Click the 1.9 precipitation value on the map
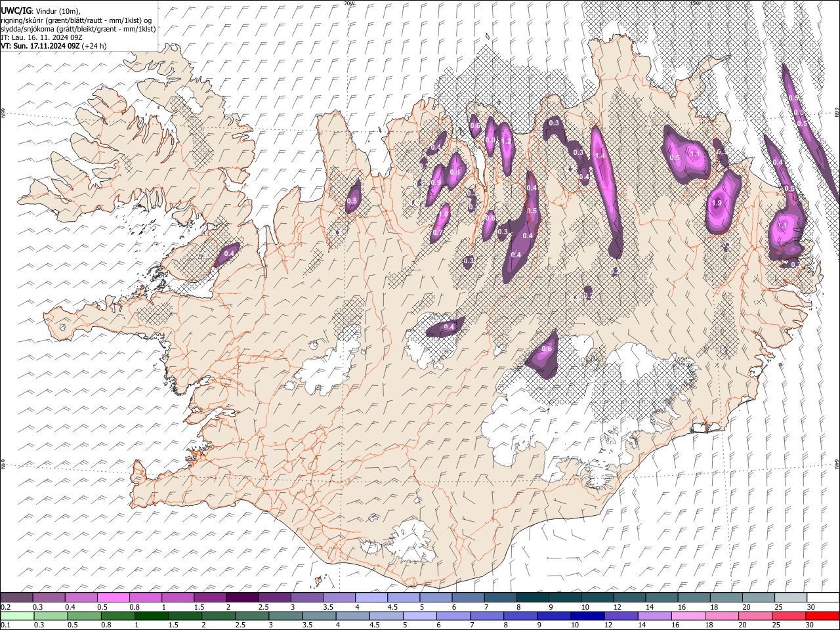Viewport: 840px width, 630px height. [x=717, y=203]
